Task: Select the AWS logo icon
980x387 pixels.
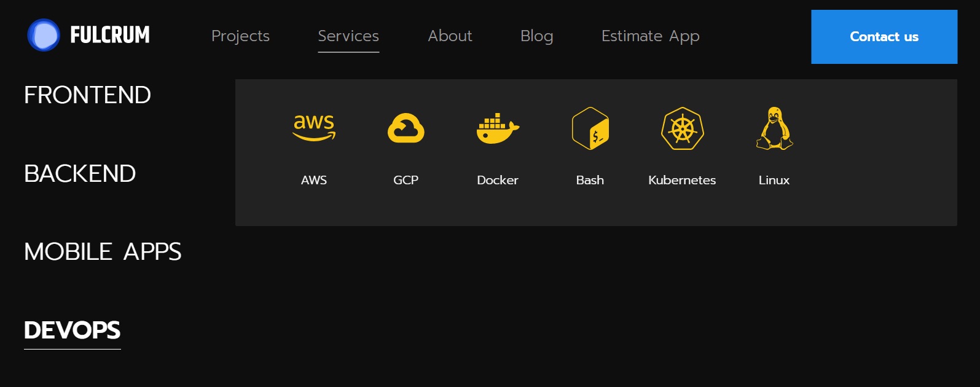Action: 314,128
